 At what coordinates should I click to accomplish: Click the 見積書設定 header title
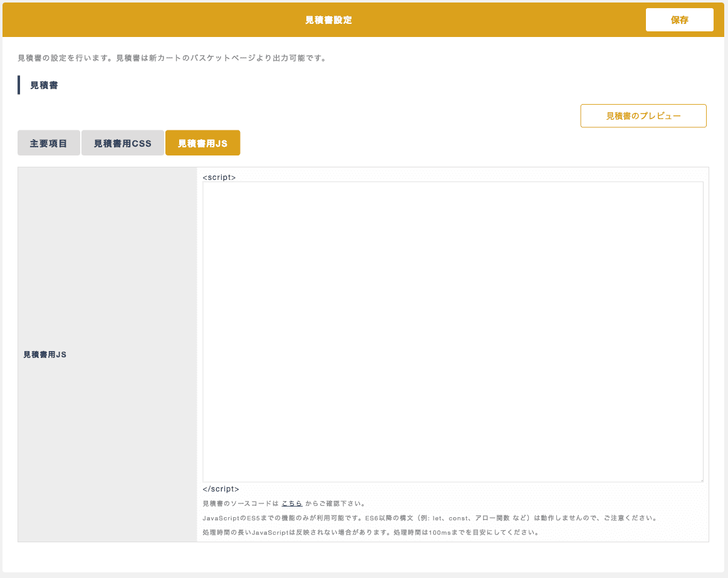click(329, 20)
